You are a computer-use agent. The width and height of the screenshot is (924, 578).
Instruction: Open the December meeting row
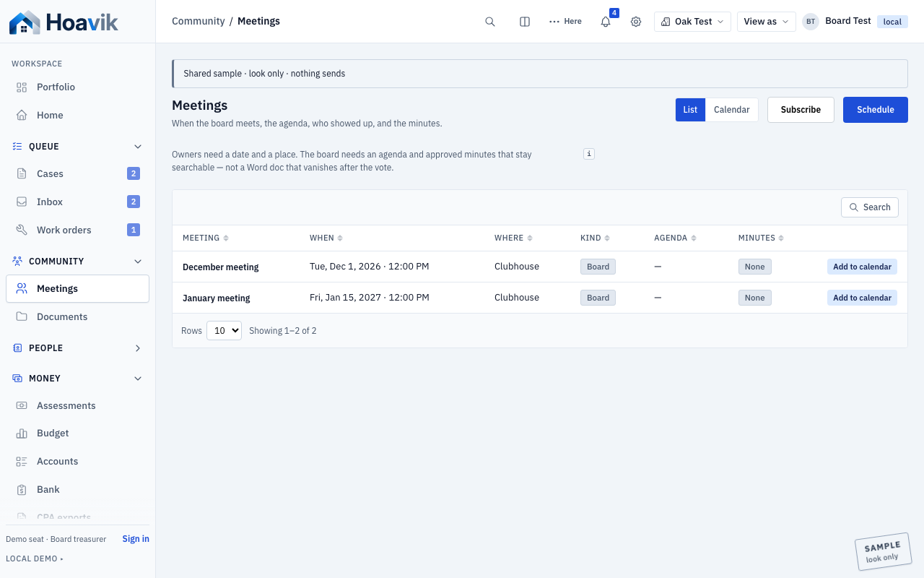540,267
